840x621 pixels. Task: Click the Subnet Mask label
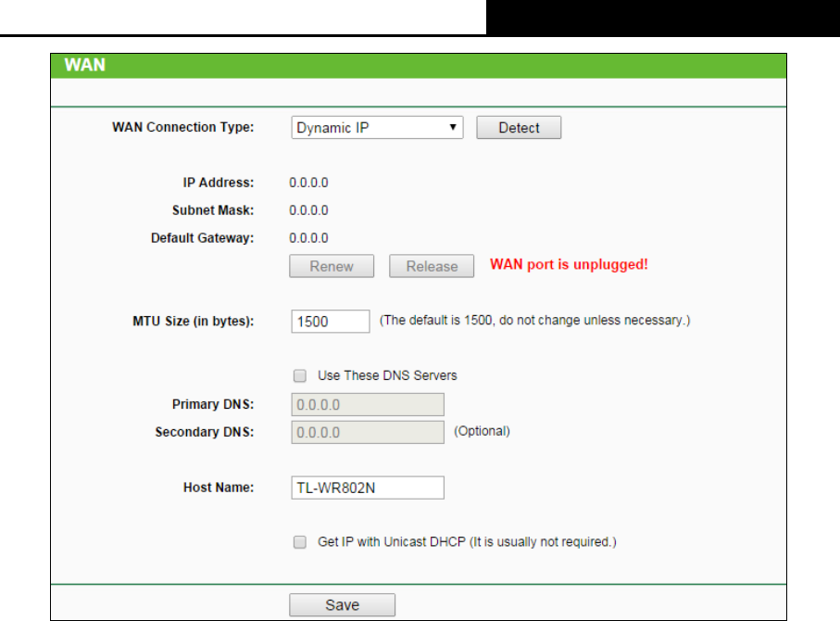point(213,210)
